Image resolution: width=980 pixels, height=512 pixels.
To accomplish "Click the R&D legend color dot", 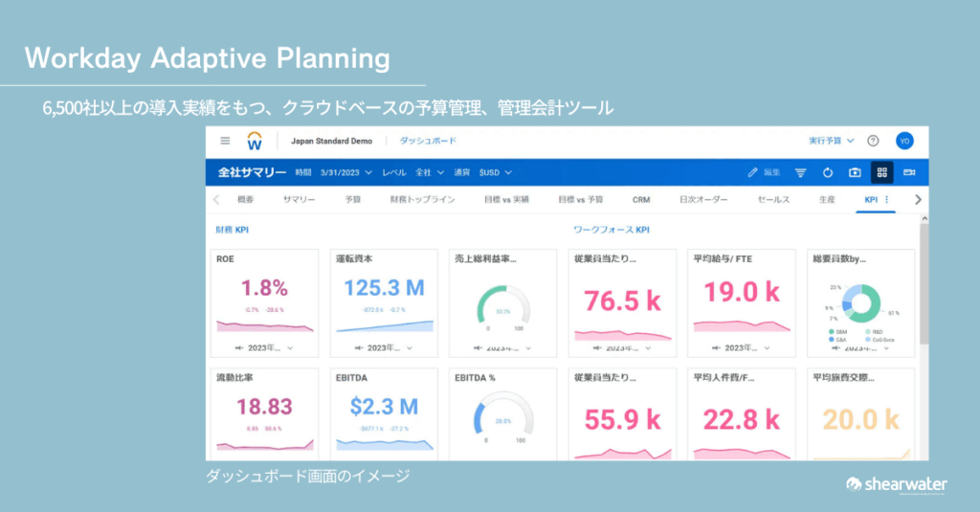I will point(868,332).
